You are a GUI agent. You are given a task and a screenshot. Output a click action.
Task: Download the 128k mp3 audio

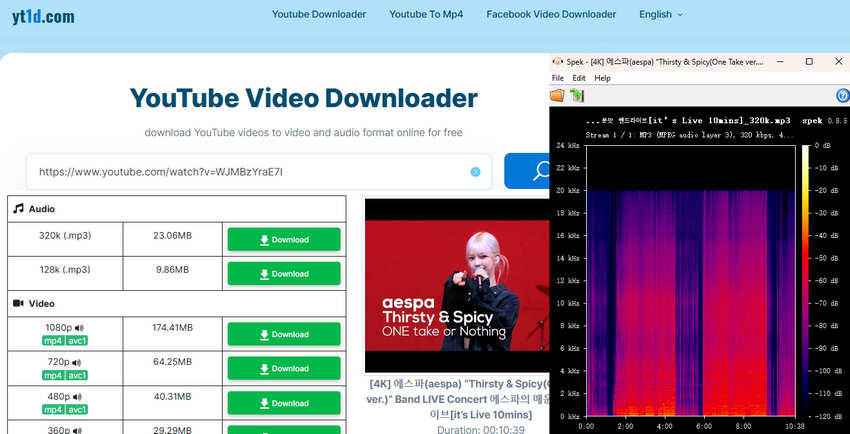coord(284,274)
